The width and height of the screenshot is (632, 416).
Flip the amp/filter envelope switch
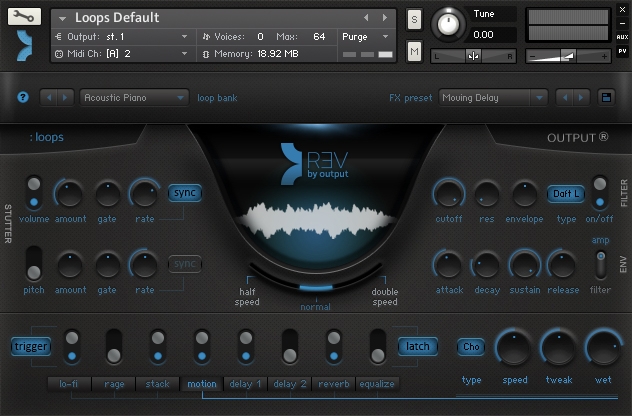pos(601,264)
